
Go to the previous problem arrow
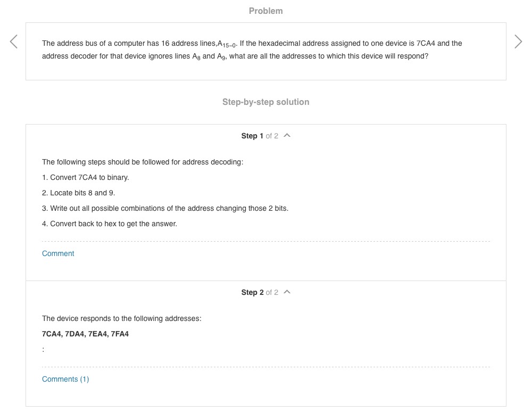(x=14, y=42)
